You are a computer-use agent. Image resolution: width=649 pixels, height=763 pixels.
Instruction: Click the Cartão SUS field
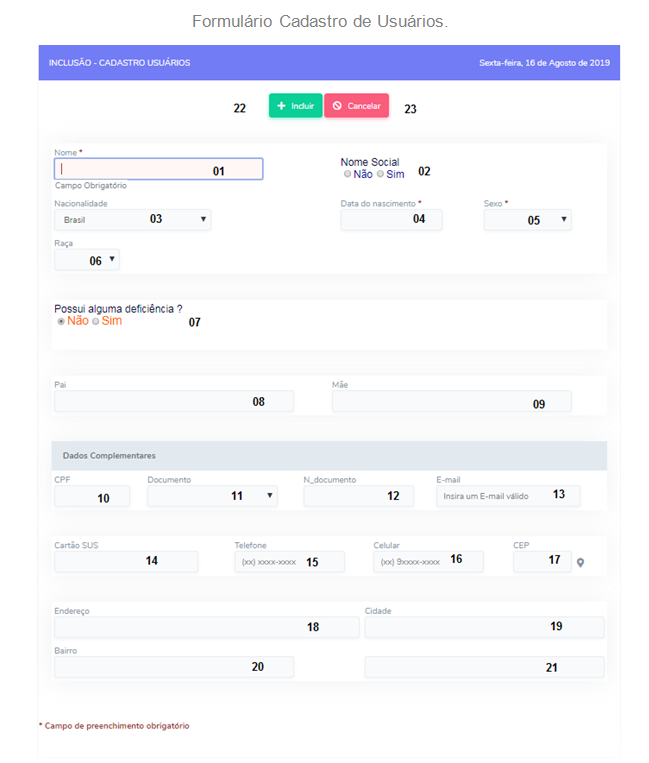click(126, 562)
